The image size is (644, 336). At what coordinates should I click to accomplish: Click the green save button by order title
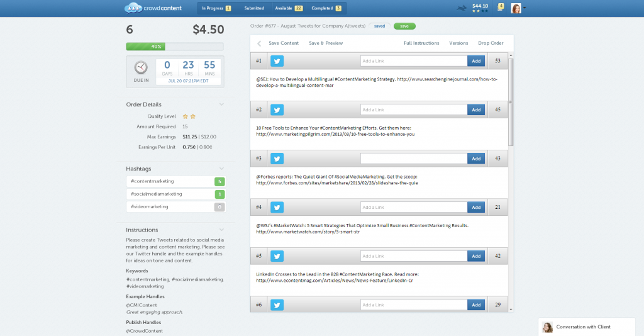tap(404, 26)
